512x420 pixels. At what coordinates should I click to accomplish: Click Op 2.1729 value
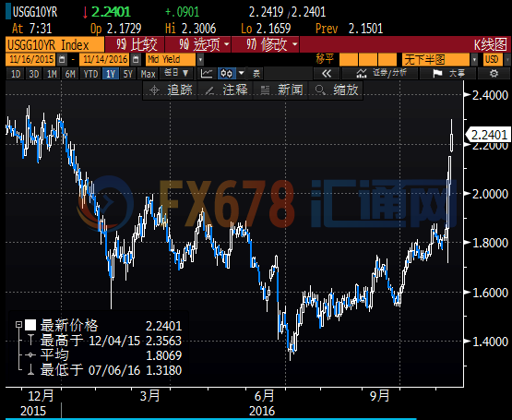tap(125, 29)
